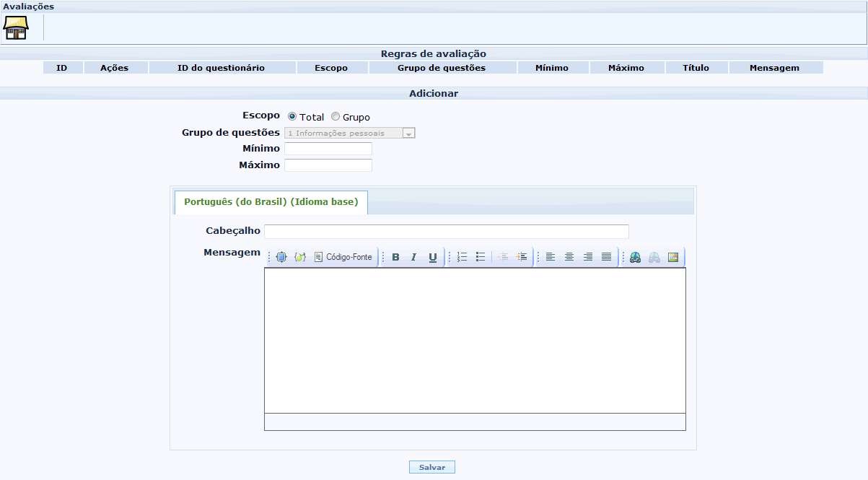The height and width of the screenshot is (480, 868).
Task: Toggle bold formatting in editor
Action: click(x=395, y=257)
